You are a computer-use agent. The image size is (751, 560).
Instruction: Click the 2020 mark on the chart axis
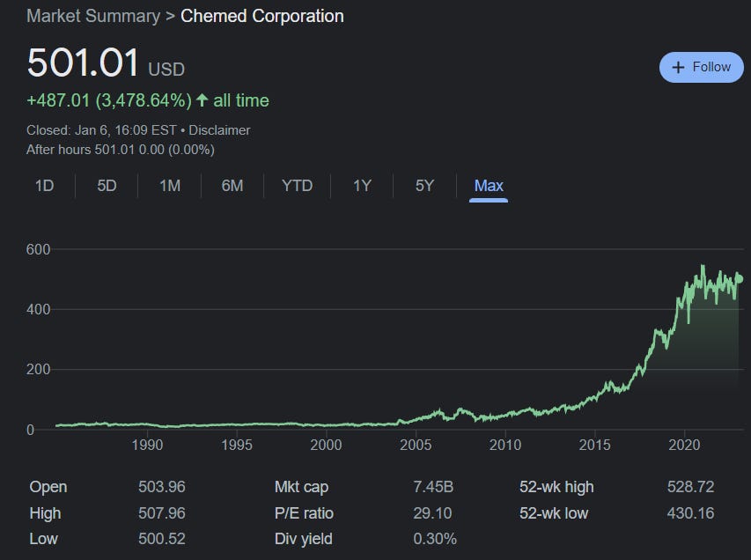tap(686, 446)
